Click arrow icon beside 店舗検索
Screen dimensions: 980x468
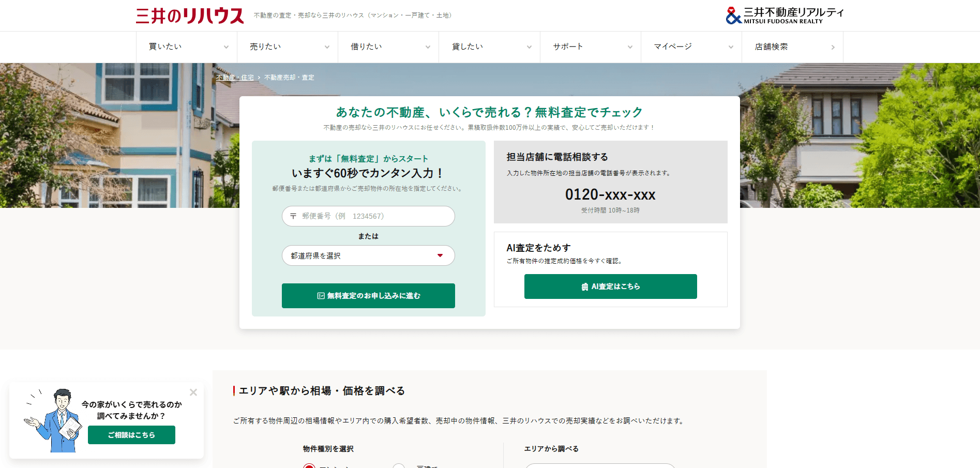pos(833,47)
